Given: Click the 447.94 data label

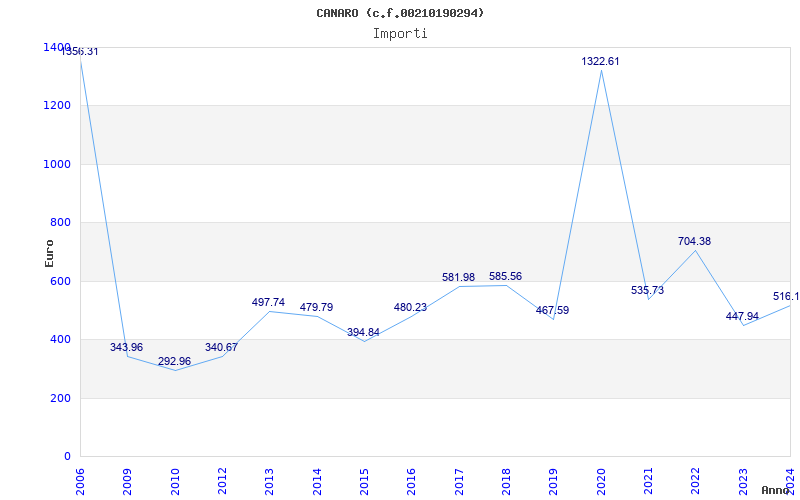Looking at the screenshot, I should tap(742, 317).
